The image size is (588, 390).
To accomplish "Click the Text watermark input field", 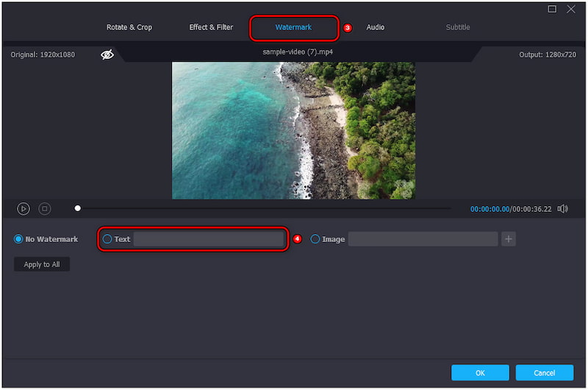I will click(x=208, y=239).
